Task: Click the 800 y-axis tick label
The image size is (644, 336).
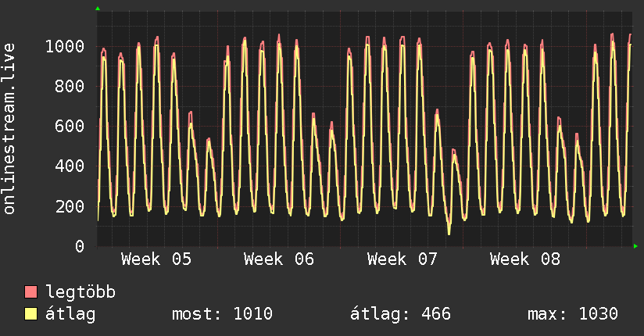Action: (69, 87)
